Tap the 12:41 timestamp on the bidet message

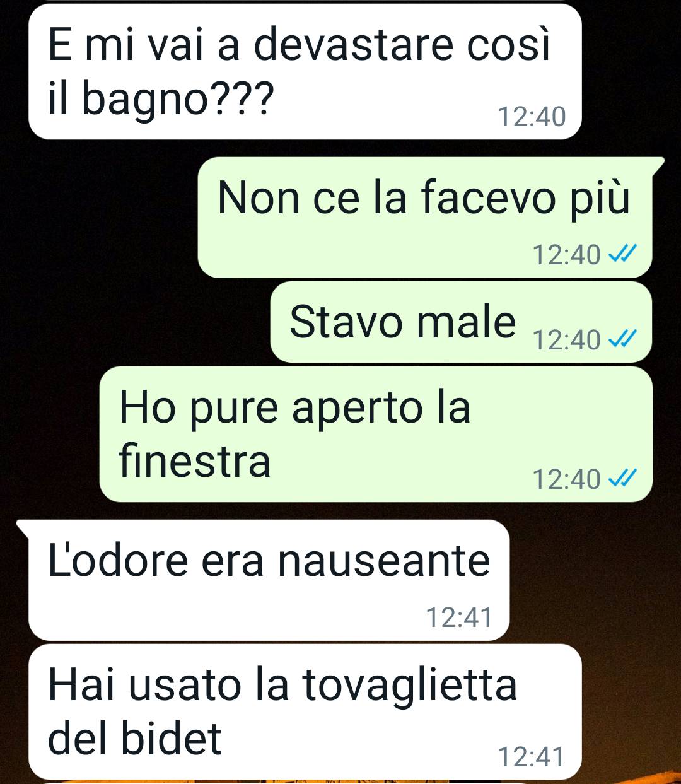click(x=532, y=757)
